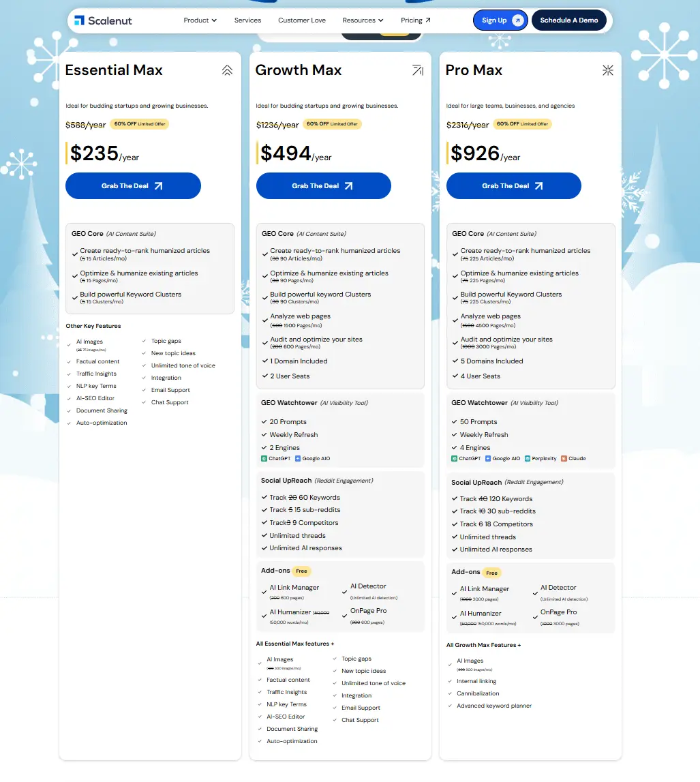Viewport: 700px width, 782px height.
Task: Click the arrow icon on Growth Max's Grab The Deal
Action: pos(350,185)
